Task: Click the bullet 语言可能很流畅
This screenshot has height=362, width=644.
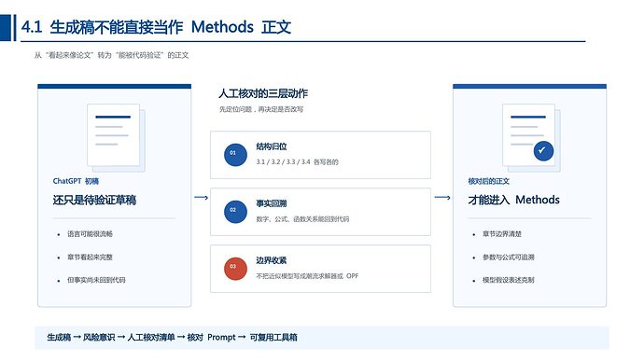Action: tap(90, 234)
